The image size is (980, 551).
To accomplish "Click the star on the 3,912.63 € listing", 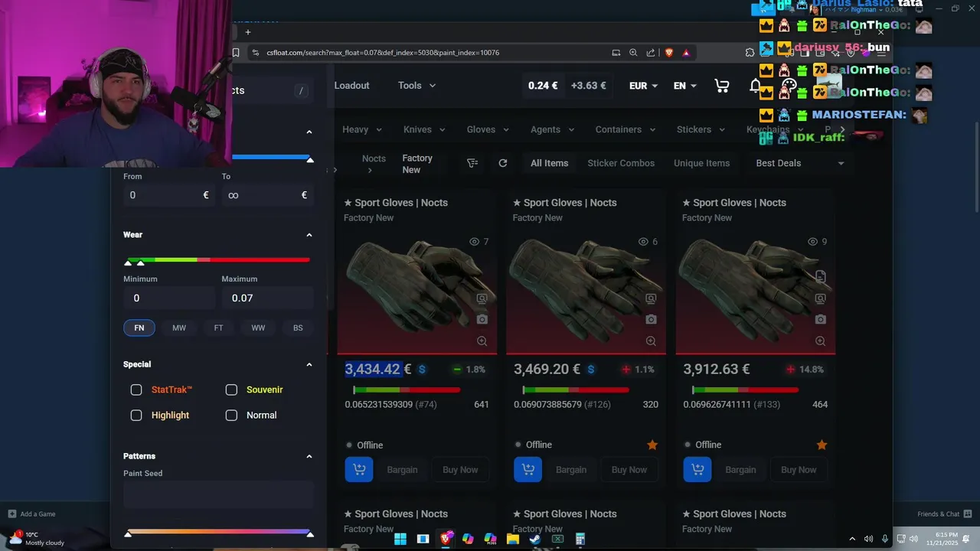I will (x=822, y=445).
